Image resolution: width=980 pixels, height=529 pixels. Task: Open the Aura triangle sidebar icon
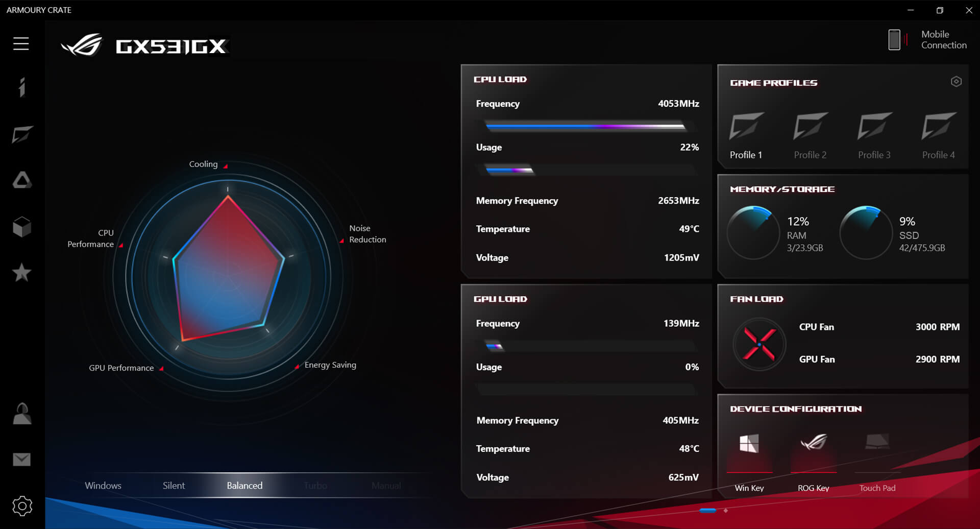(22, 180)
